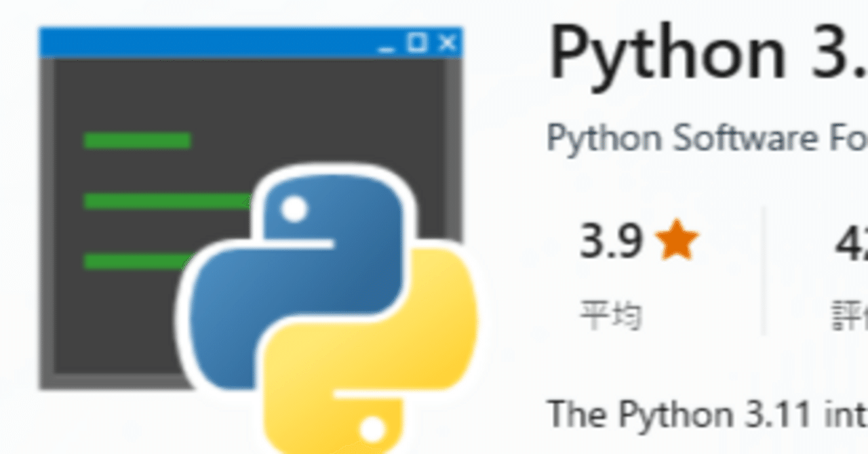Viewport: 868px width, 454px height.
Task: Select the 3.9 average rating value
Action: click(612, 239)
